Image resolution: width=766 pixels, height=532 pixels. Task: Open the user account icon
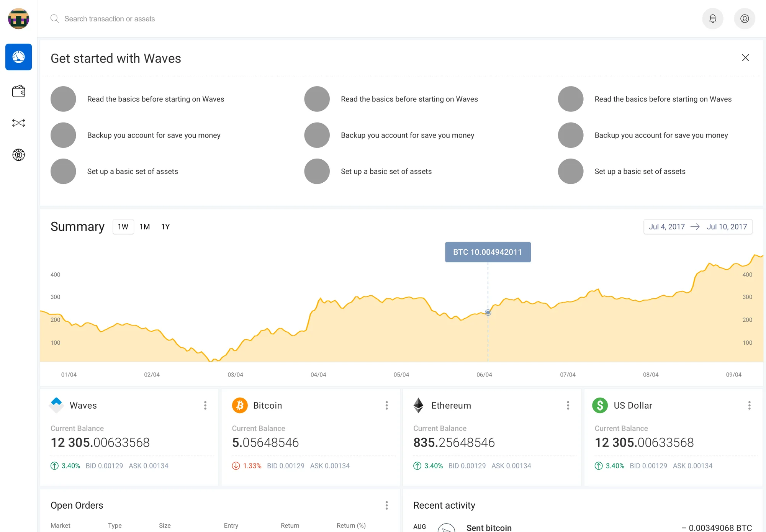[745, 18]
